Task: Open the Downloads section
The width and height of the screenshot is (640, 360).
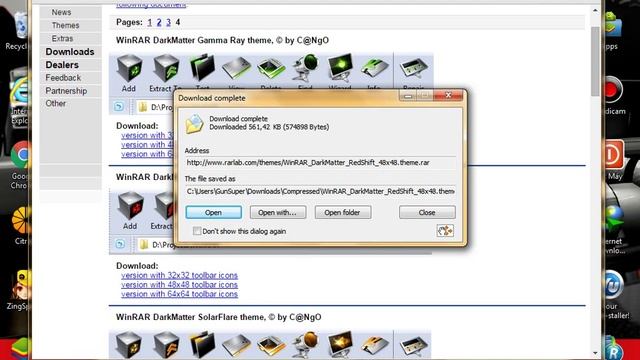Action: (70, 52)
